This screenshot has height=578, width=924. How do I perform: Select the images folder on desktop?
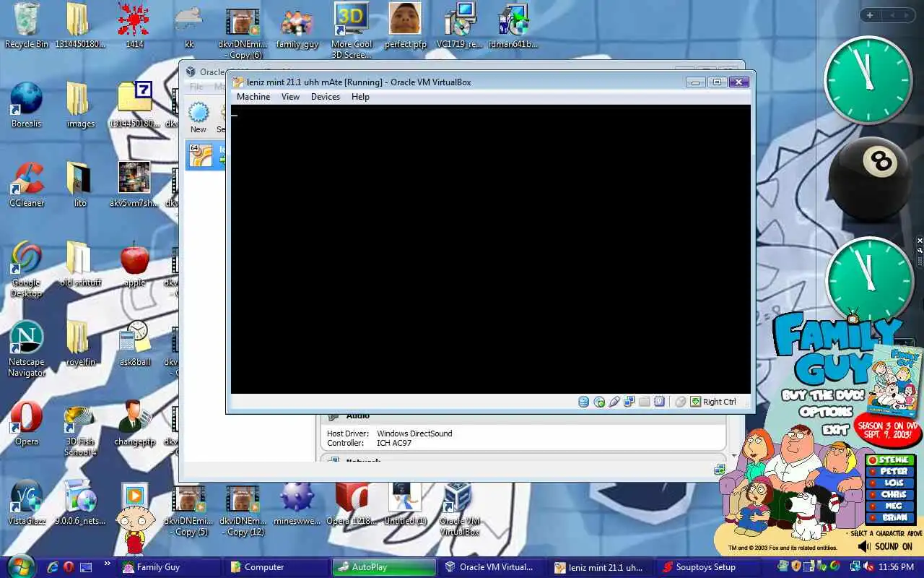[x=80, y=105]
